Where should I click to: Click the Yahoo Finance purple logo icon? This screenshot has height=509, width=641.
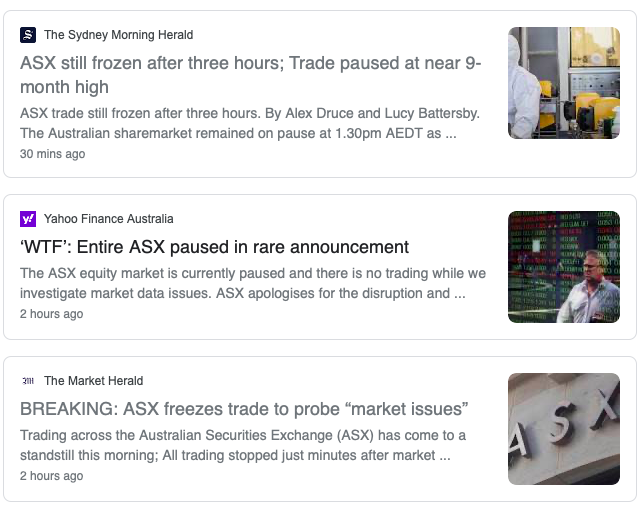[x=28, y=219]
